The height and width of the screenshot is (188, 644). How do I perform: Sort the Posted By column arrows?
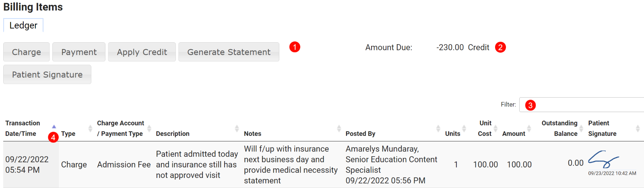(438, 129)
